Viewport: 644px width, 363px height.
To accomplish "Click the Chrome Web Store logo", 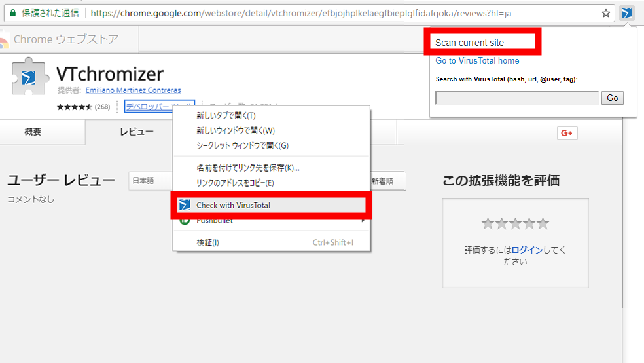I will pos(5,40).
